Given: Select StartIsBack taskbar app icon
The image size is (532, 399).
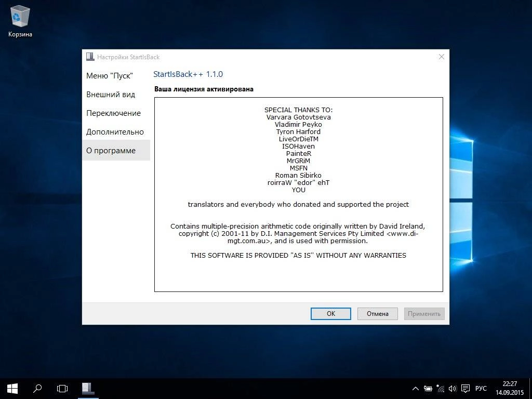Looking at the screenshot, I should pyautogui.click(x=87, y=389).
